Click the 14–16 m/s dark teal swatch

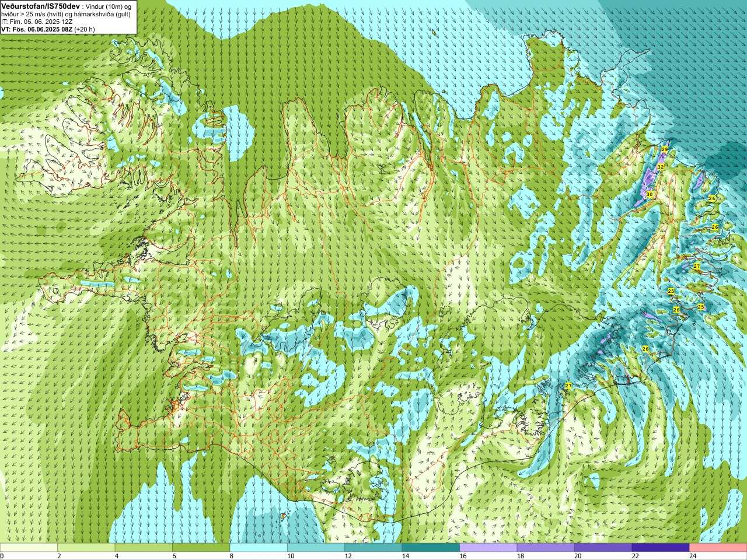[431, 548]
